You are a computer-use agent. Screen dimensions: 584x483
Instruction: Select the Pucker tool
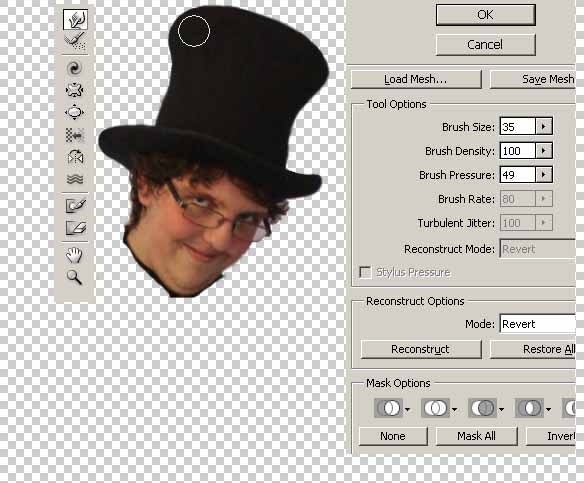pos(74,90)
